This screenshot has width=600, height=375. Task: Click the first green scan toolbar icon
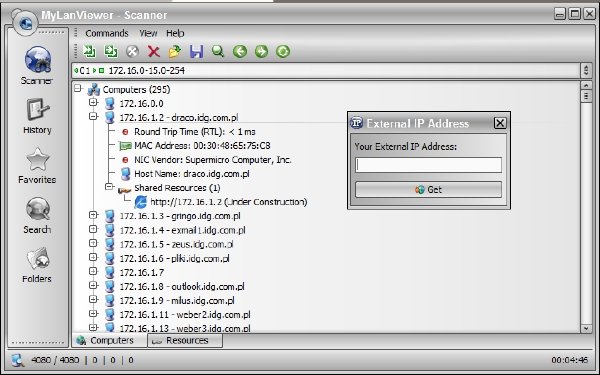[90, 51]
